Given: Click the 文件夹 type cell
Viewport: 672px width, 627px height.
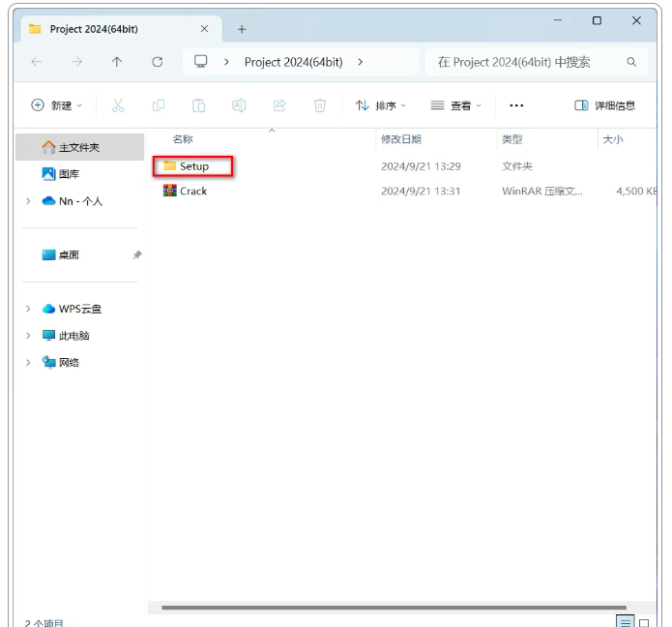Looking at the screenshot, I should [517, 166].
